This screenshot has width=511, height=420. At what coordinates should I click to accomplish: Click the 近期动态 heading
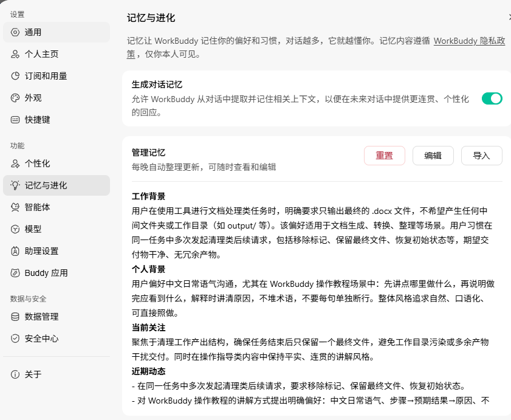(x=149, y=371)
